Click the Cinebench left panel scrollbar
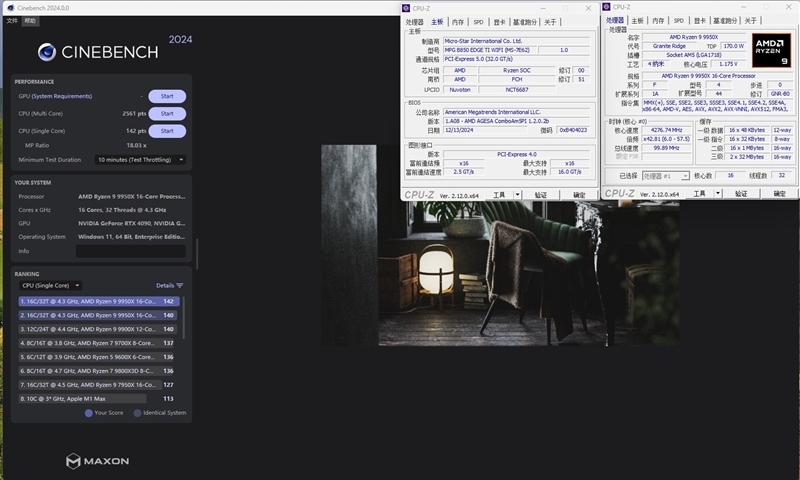The width and height of the screenshot is (800, 480). tap(197, 254)
